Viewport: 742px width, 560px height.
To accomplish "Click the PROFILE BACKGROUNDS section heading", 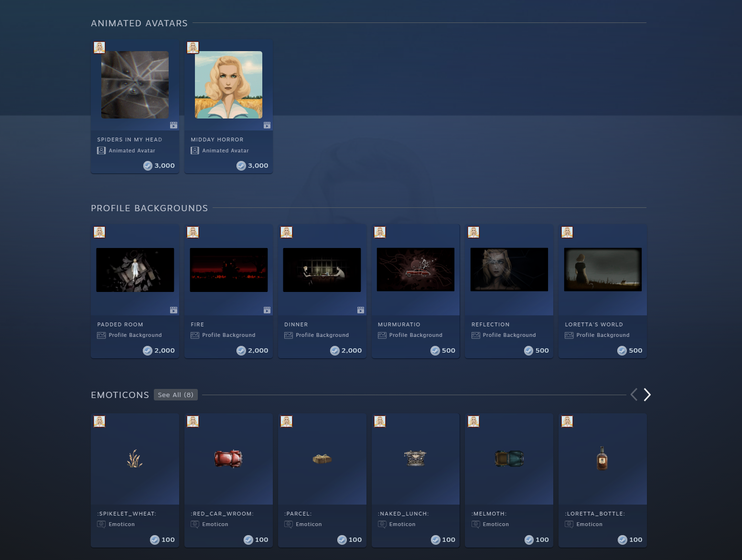I will pyautogui.click(x=150, y=208).
